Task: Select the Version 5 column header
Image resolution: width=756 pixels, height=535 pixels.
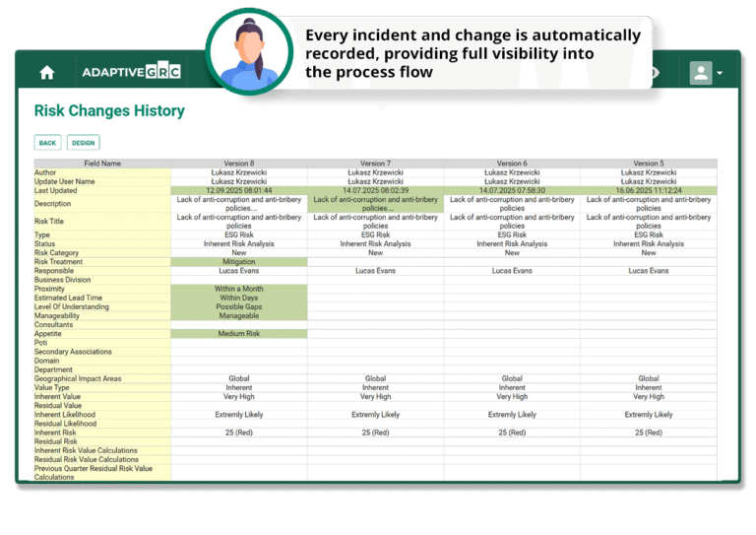Action: [x=649, y=164]
